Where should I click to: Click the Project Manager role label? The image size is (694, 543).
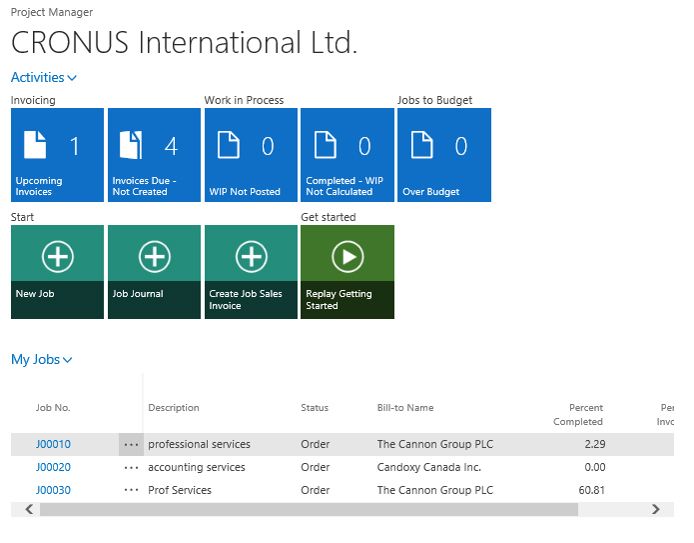click(x=52, y=12)
